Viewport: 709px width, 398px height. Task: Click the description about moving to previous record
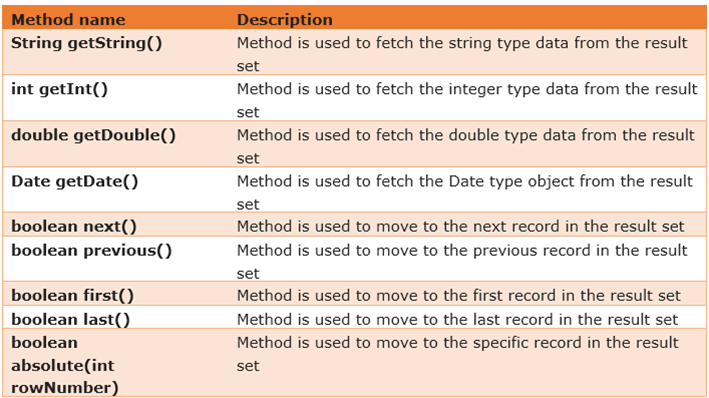coord(462,261)
